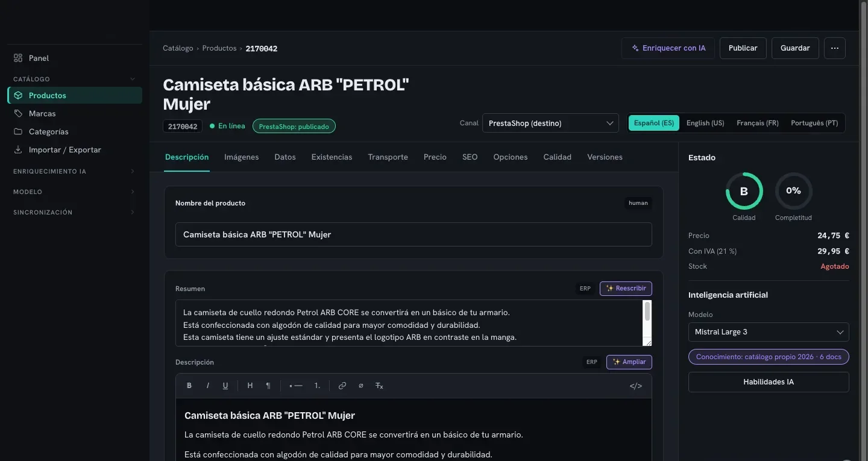Set paragraph format with the pilcrow icon
The image size is (868, 461).
tap(268, 386)
